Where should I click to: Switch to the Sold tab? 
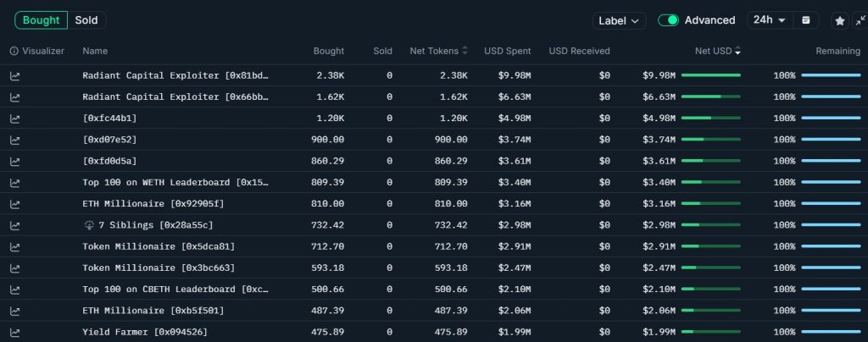point(86,20)
